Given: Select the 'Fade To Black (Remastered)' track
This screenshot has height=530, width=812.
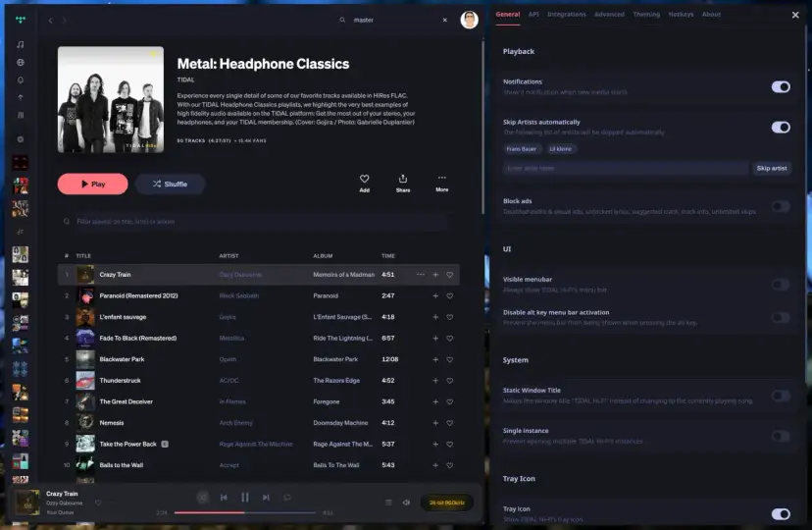Looking at the screenshot, I should 137,338.
